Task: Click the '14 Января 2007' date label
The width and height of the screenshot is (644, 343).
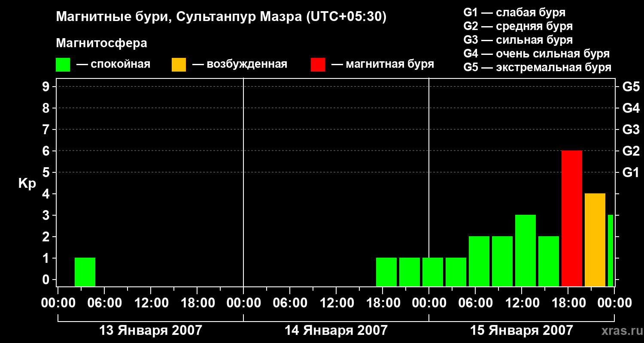Action: pos(336,331)
